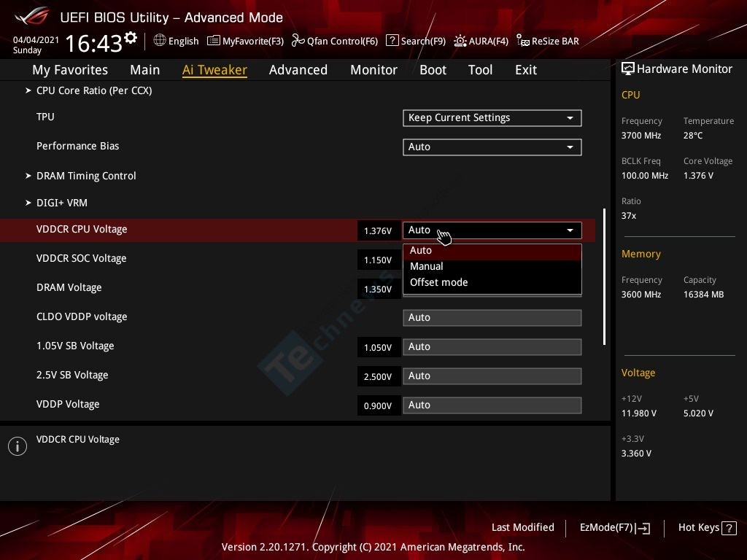Choose Manual in the voltage dropdown list

click(x=492, y=267)
